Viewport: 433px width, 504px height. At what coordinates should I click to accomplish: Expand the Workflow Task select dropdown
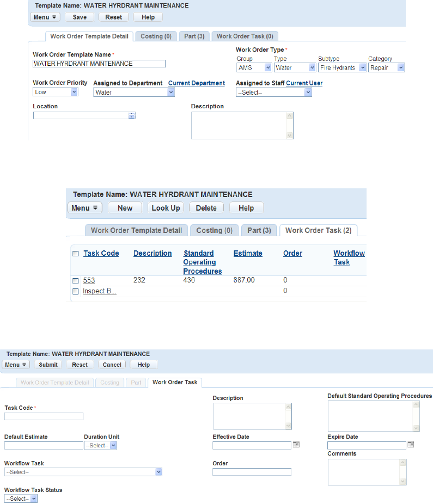click(x=83, y=472)
